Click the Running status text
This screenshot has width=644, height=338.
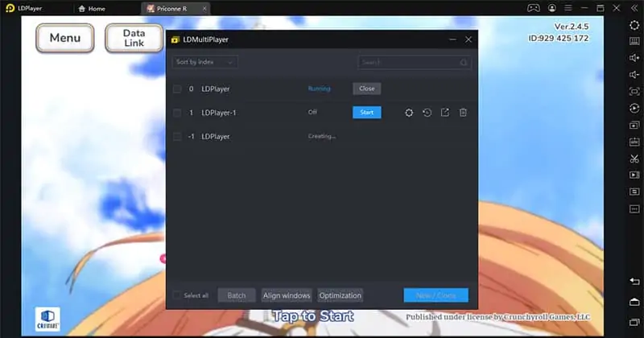(319, 89)
